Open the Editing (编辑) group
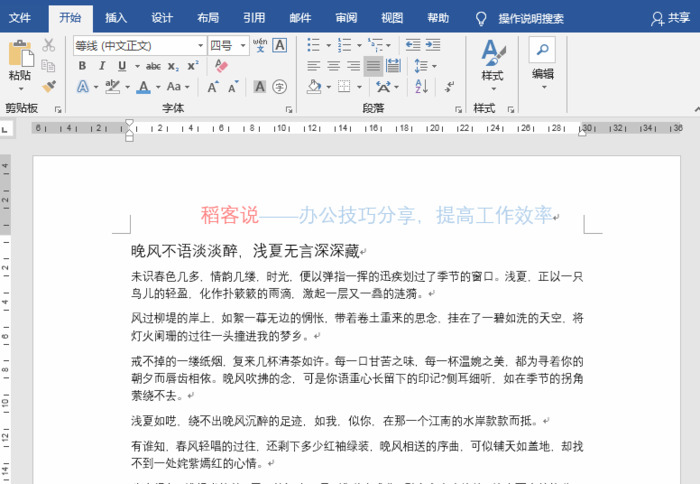 (542, 63)
